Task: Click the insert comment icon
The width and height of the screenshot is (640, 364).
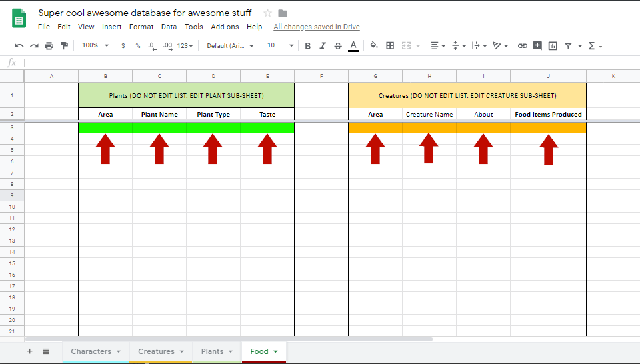Action: point(537,46)
